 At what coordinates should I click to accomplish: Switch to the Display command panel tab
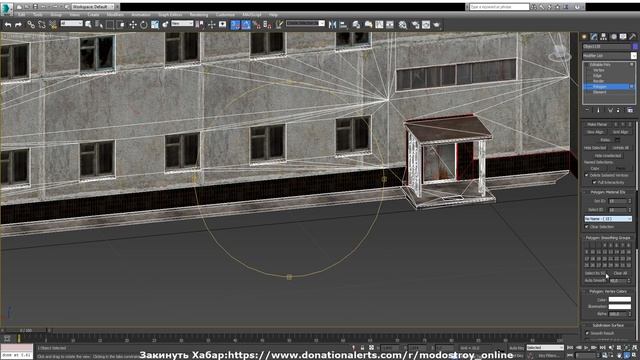point(623,37)
